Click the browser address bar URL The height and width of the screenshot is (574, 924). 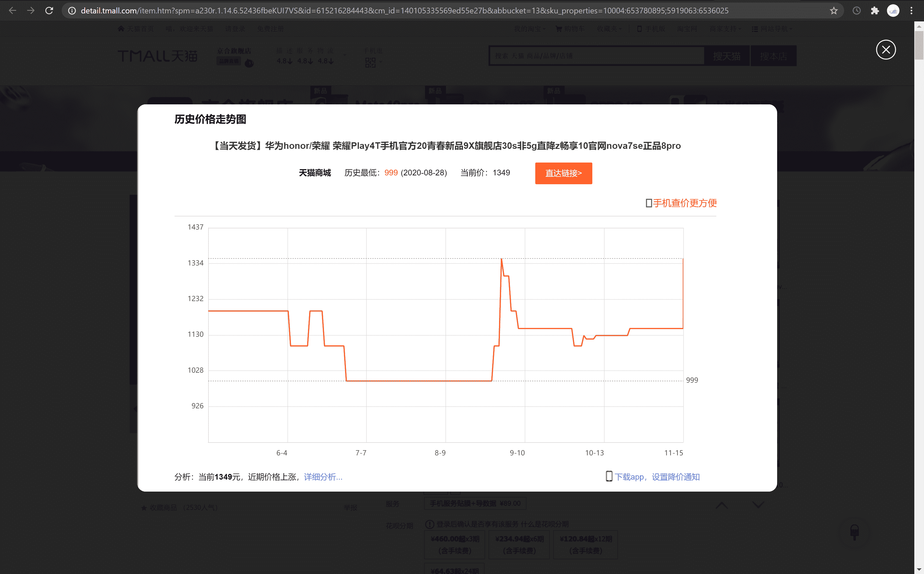pyautogui.click(x=404, y=11)
